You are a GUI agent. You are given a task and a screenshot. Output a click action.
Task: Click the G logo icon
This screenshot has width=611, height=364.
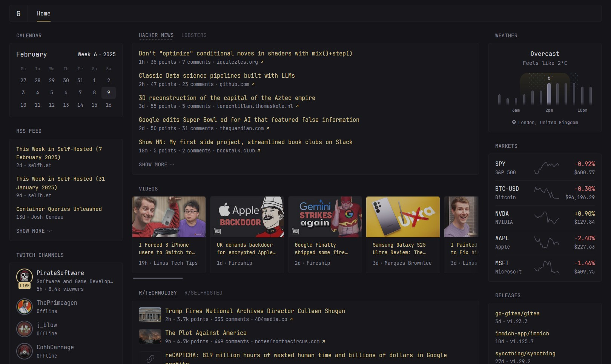[18, 14]
